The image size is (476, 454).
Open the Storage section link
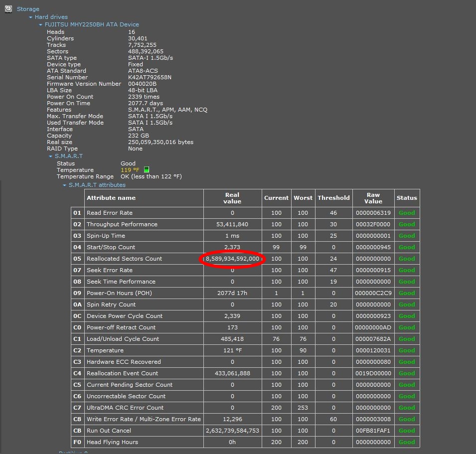28,9
